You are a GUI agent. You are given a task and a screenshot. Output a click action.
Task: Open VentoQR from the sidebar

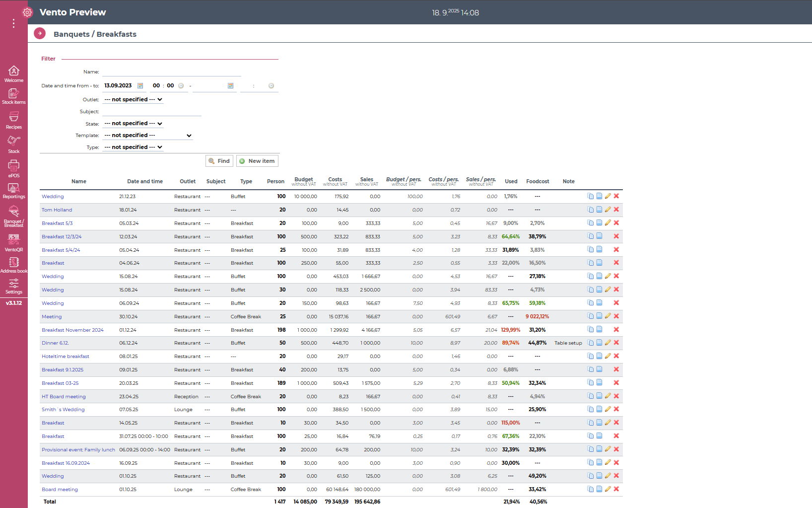coord(13,242)
